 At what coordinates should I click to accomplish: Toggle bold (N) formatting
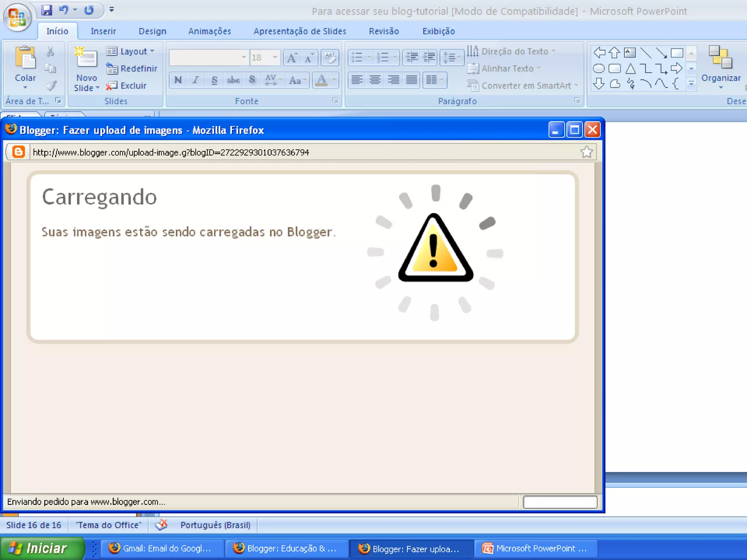pos(178,80)
